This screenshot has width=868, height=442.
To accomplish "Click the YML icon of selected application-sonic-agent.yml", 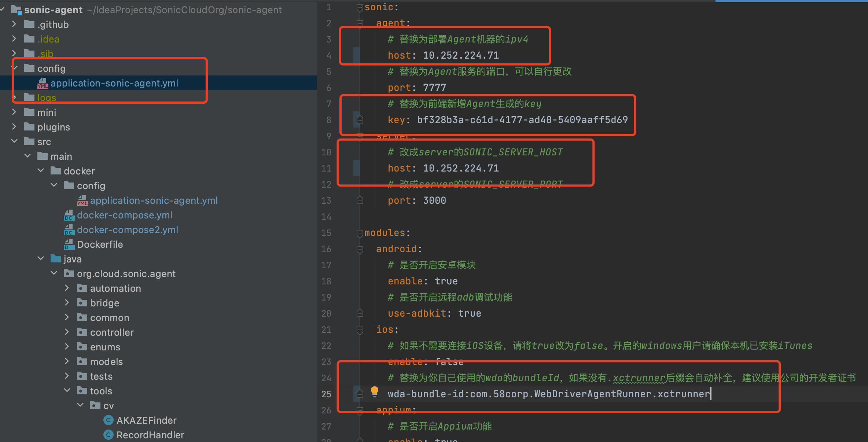I will [43, 83].
